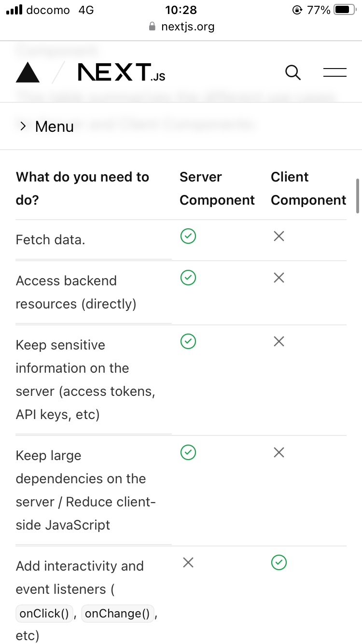Tap the lock icon beside nextjs.org
Screen dimensions: 362x644
[x=153, y=27]
